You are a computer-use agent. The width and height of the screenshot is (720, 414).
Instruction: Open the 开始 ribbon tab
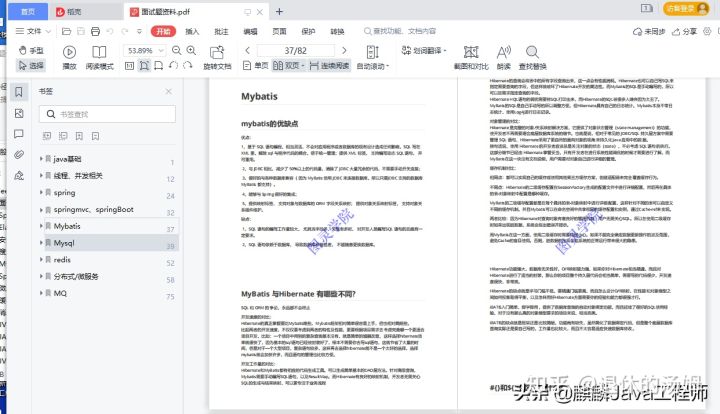(163, 31)
